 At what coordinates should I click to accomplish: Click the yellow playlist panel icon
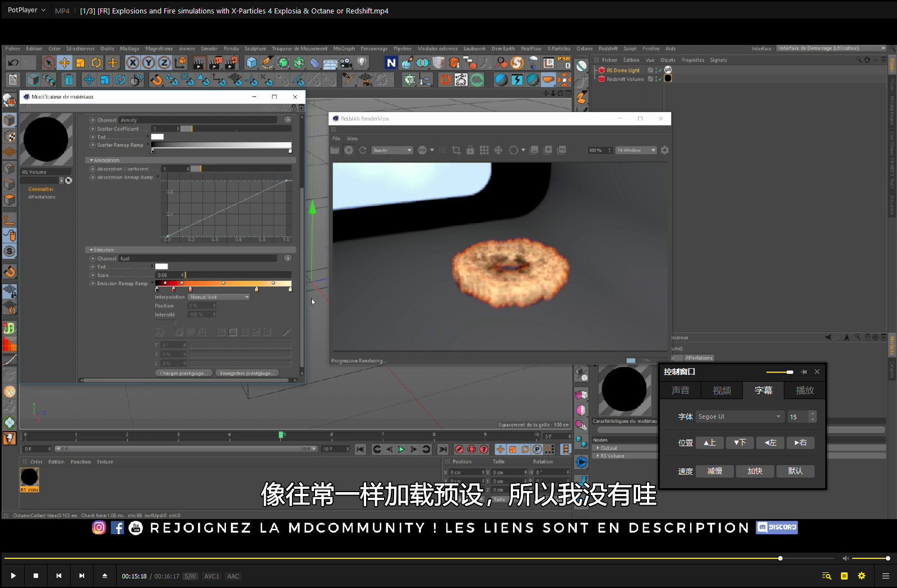[844, 576]
